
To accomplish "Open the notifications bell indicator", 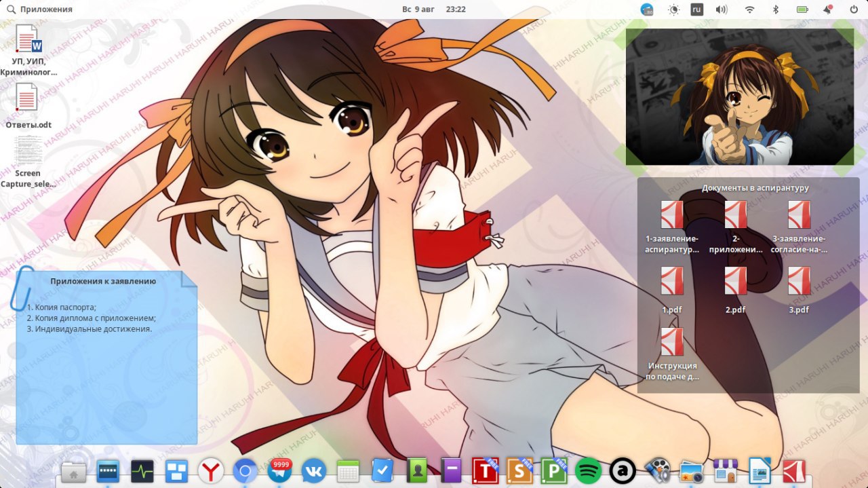I will [828, 10].
